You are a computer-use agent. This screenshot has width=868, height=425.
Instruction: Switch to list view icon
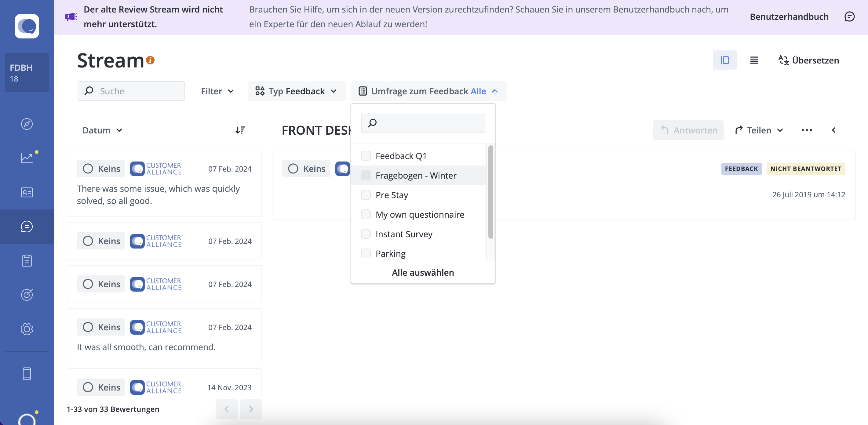(754, 60)
